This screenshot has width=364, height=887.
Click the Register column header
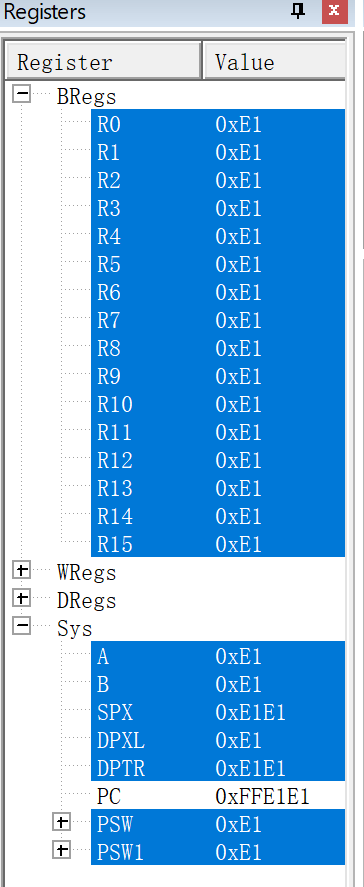pyautogui.click(x=103, y=61)
